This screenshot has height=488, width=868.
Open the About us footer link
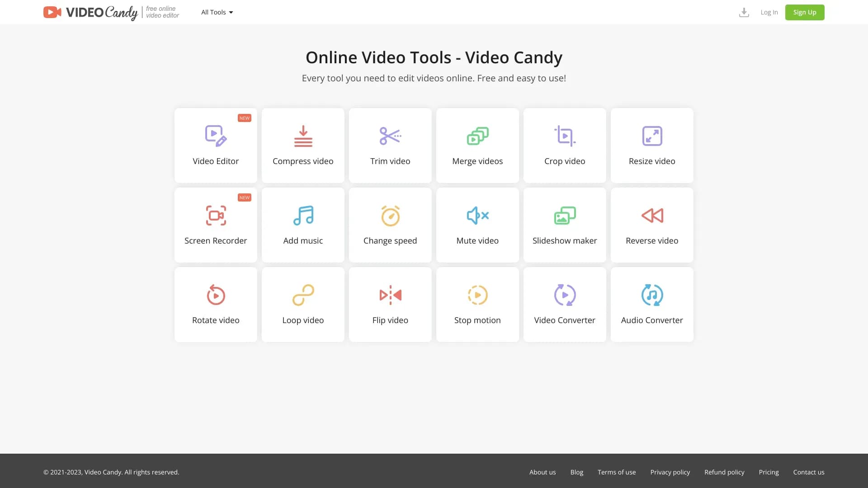[x=542, y=472]
